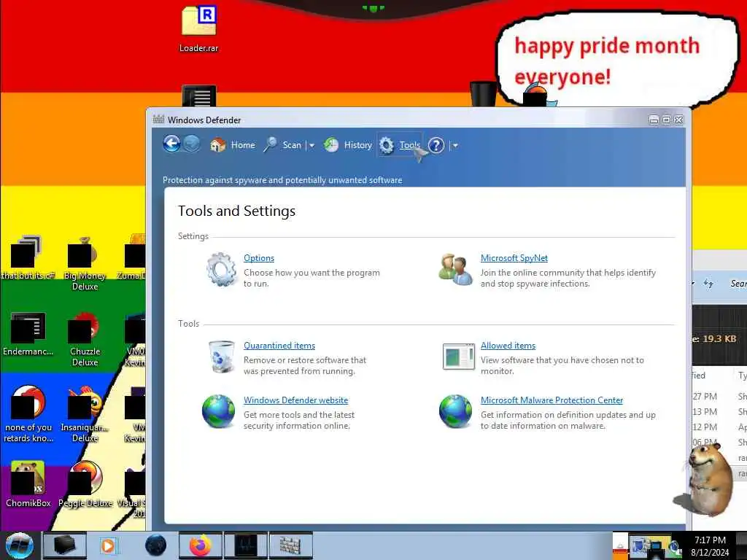
Task: Click the recycle bin icon for Quarantined items
Action: coord(222,357)
